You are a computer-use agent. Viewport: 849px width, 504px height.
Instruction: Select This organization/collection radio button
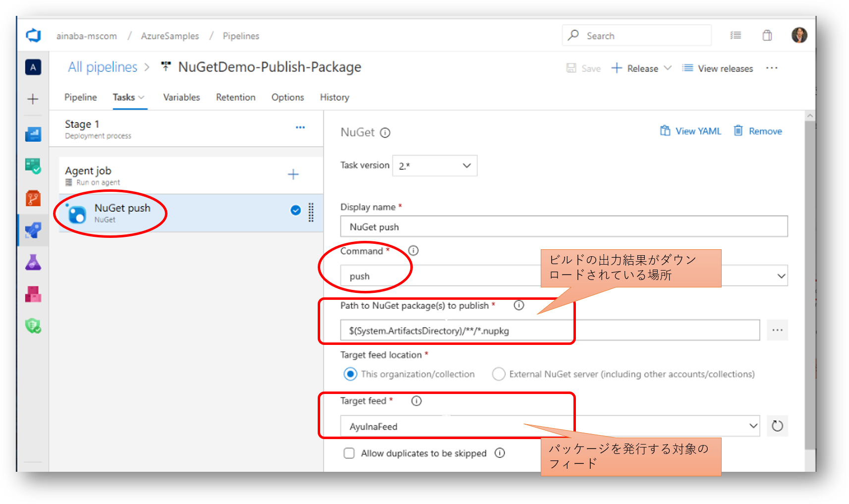point(350,374)
